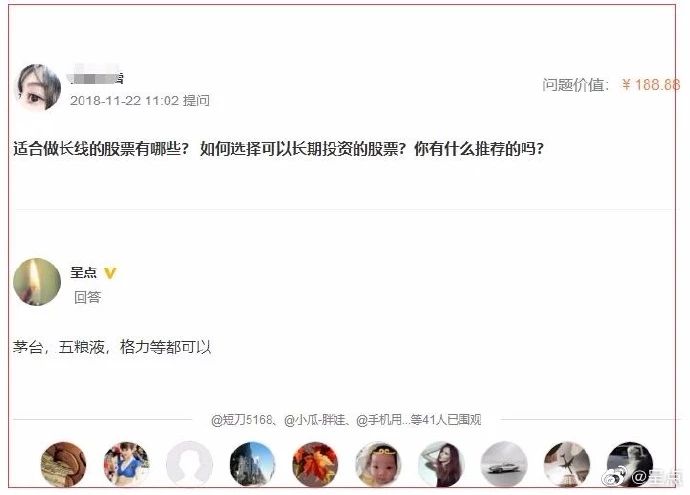
Task: Select the building skyline viewer avatar
Action: click(252, 465)
